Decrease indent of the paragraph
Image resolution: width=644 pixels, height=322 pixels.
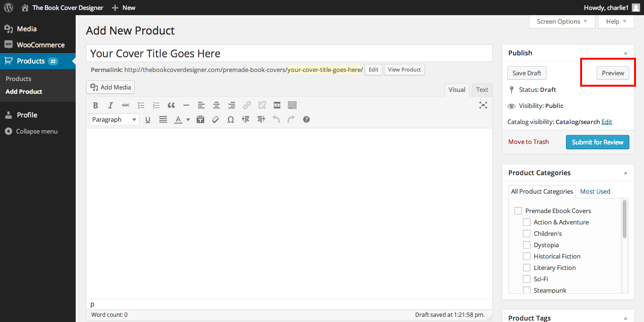tap(246, 119)
